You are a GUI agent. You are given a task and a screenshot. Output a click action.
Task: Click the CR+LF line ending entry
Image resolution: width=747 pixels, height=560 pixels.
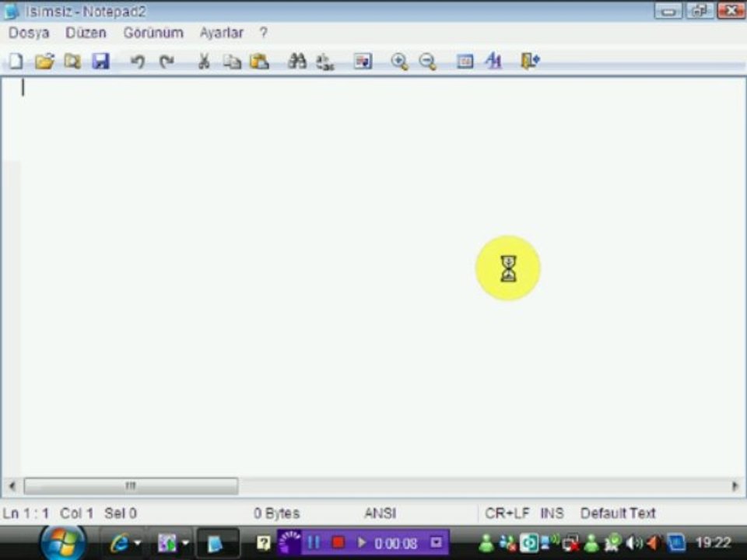tap(507, 513)
